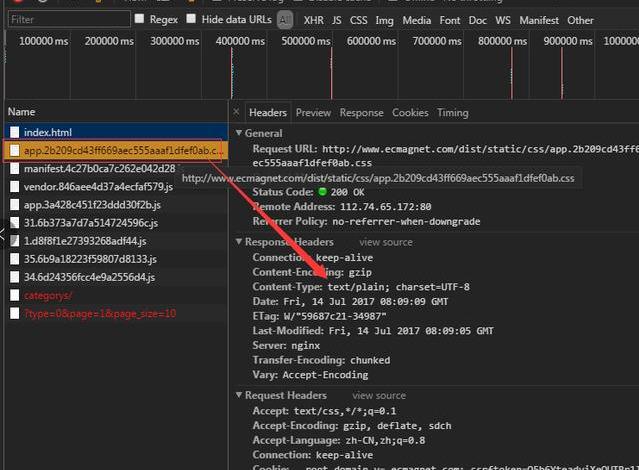Image resolution: width=639 pixels, height=470 pixels.
Task: Click file icon of failed categorys/ request
Action: (x=14, y=296)
